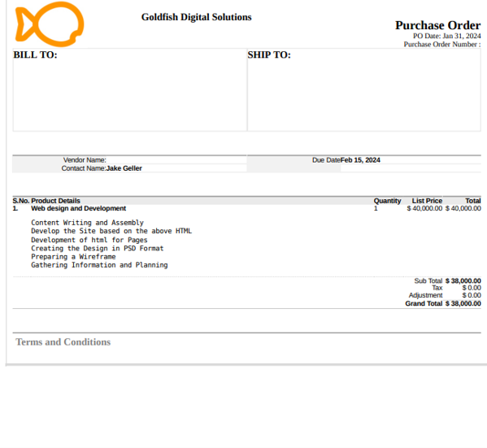The height and width of the screenshot is (448, 487).
Task: Click the Grand Total amount $38,000.00
Action: (x=463, y=303)
